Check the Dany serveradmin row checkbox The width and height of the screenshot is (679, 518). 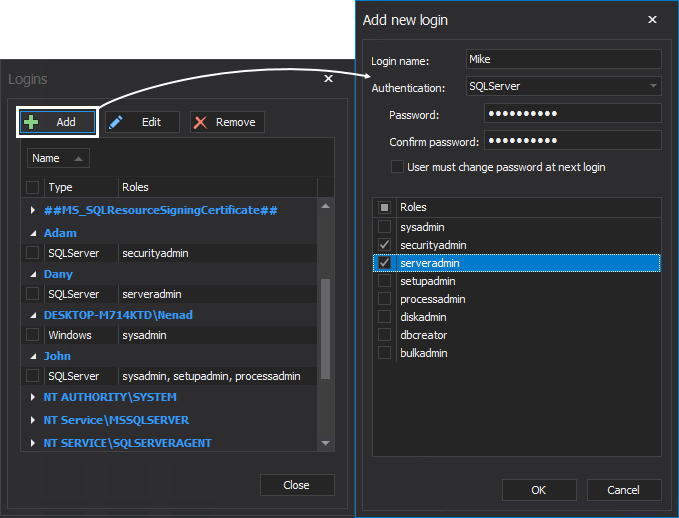click(32, 294)
